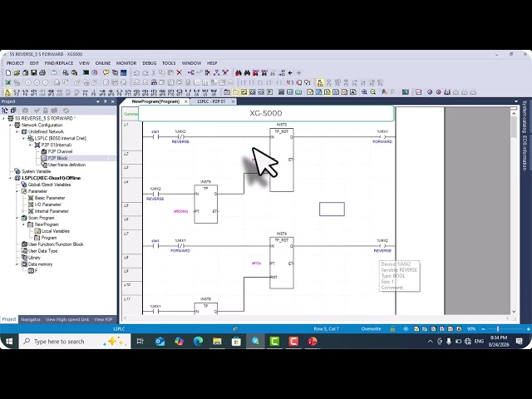Open the FIND/REPLACE menu
Screen dimensions: 532x399
(59, 63)
